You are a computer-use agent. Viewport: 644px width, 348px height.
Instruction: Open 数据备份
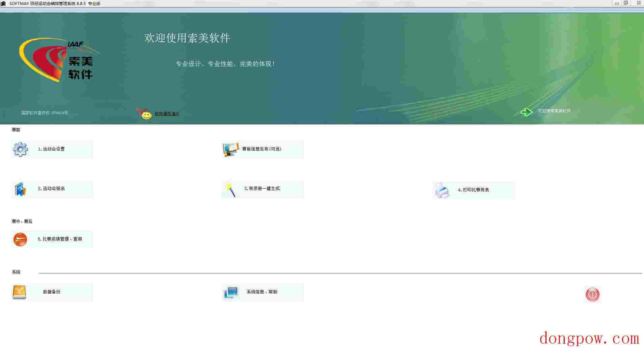pyautogui.click(x=52, y=292)
